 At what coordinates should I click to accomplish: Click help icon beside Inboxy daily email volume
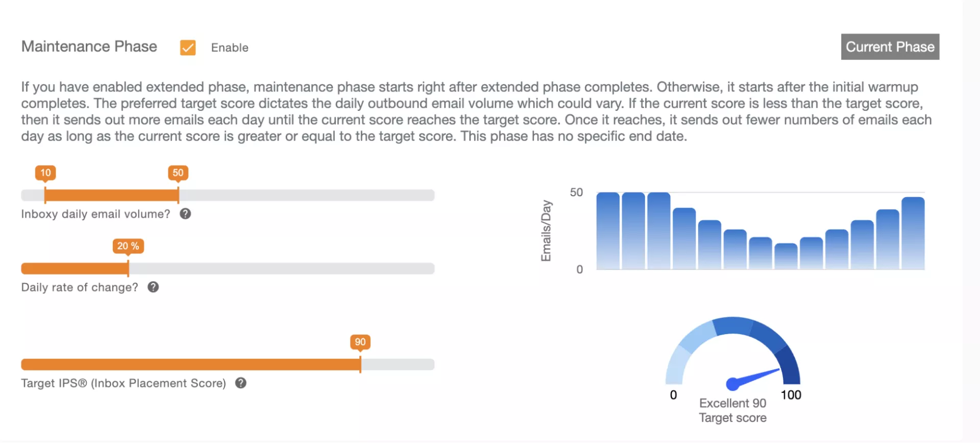pyautogui.click(x=185, y=214)
